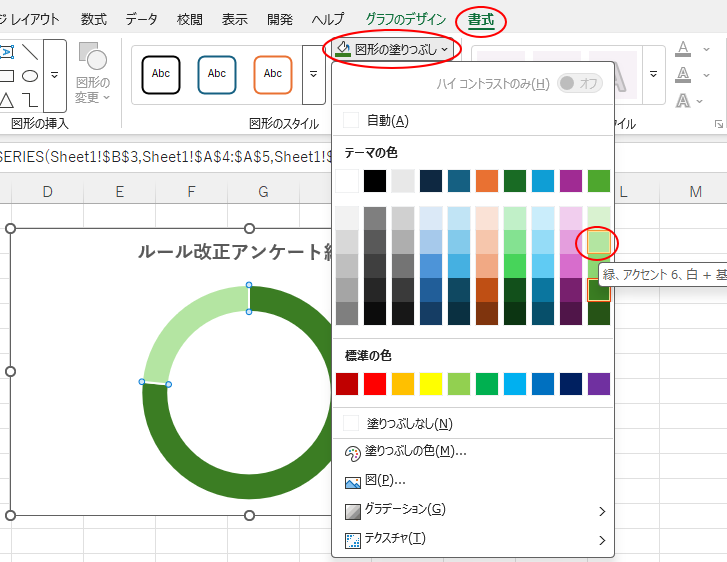Expand the shapes insert gallery
The height and width of the screenshot is (562, 727).
(55, 76)
